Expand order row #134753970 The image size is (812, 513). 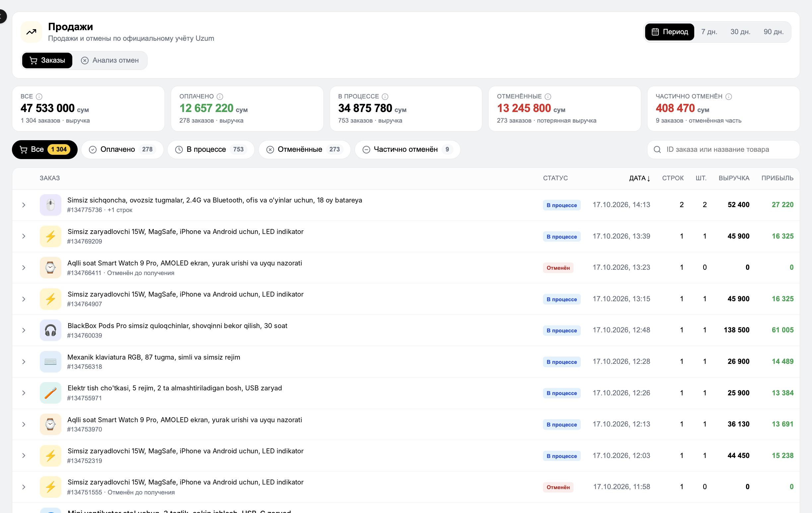[24, 424]
